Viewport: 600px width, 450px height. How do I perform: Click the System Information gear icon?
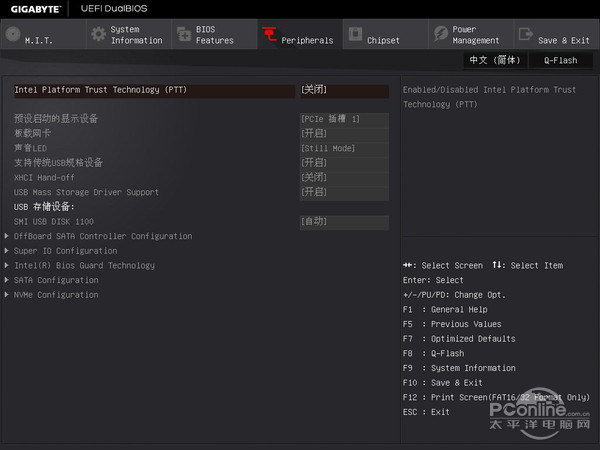coord(98,34)
